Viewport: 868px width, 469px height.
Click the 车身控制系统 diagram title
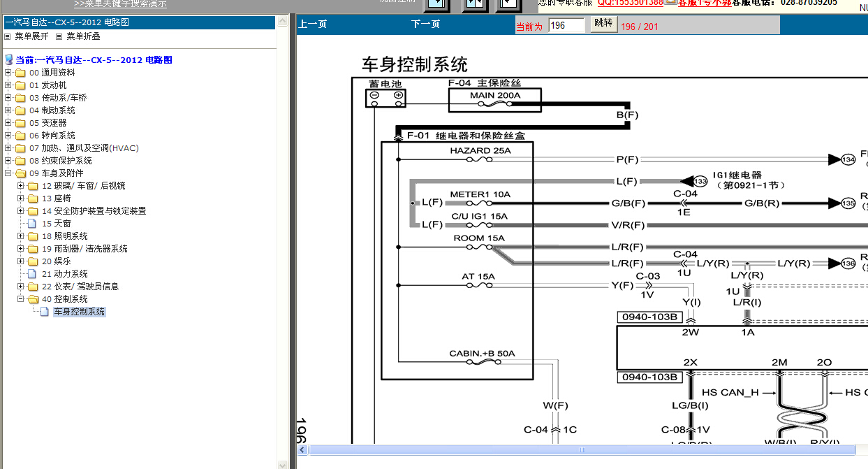pyautogui.click(x=415, y=65)
